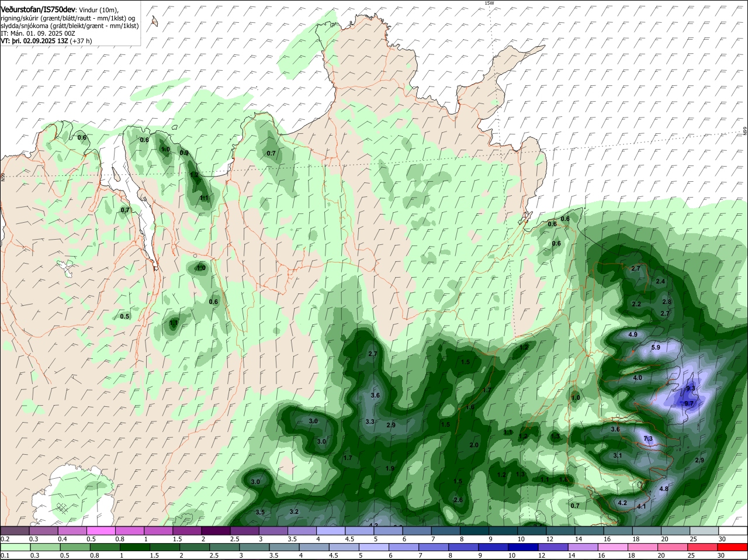The height and width of the screenshot is (560, 748).
Task: Click the 2.0 precipitation value
Action: (474, 445)
